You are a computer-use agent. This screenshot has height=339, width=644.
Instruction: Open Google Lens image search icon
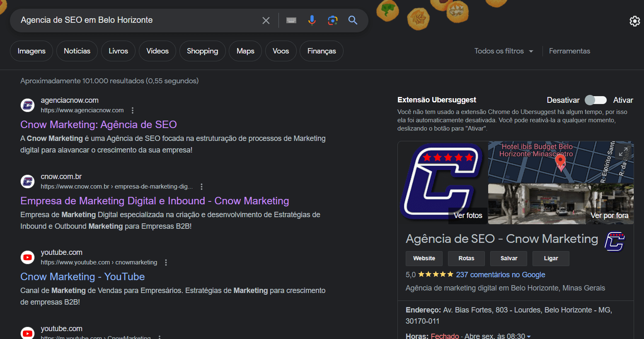click(x=332, y=20)
